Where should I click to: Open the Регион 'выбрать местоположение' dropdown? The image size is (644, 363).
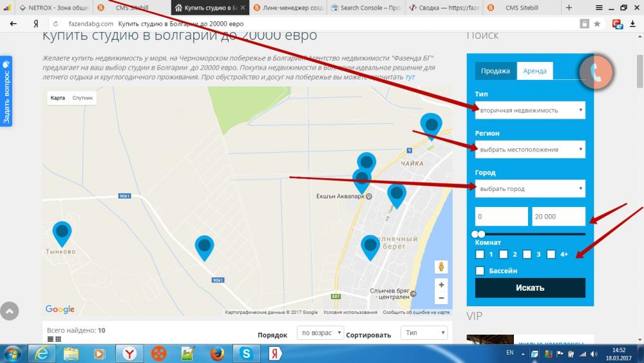pos(530,150)
